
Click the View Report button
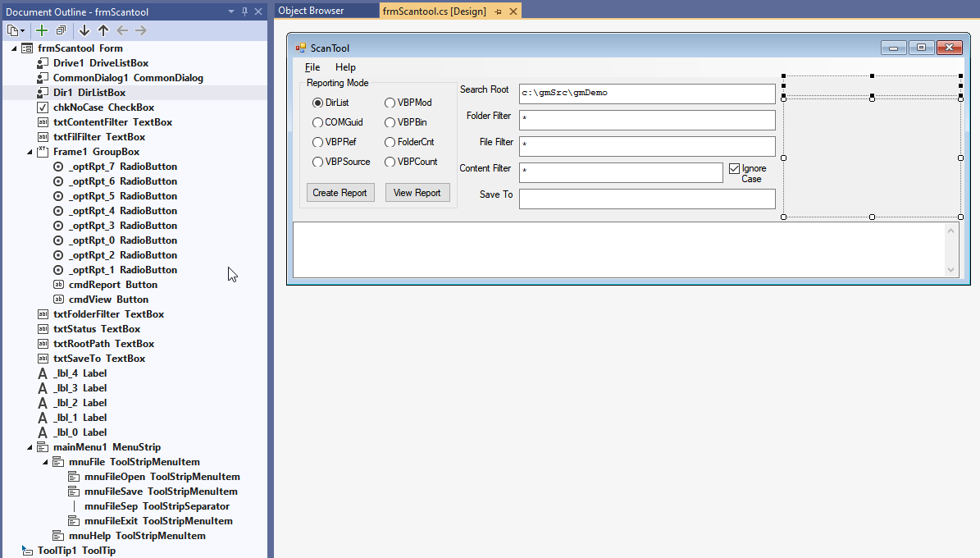pyautogui.click(x=417, y=193)
